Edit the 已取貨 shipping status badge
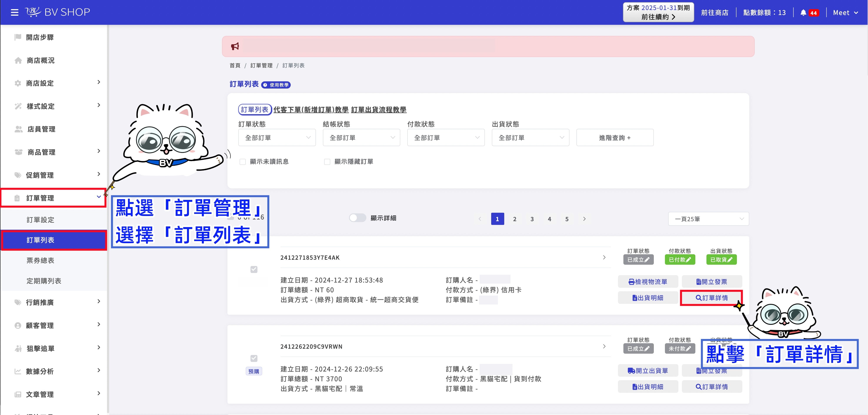Viewport: 868px width, 415px height. (x=721, y=259)
